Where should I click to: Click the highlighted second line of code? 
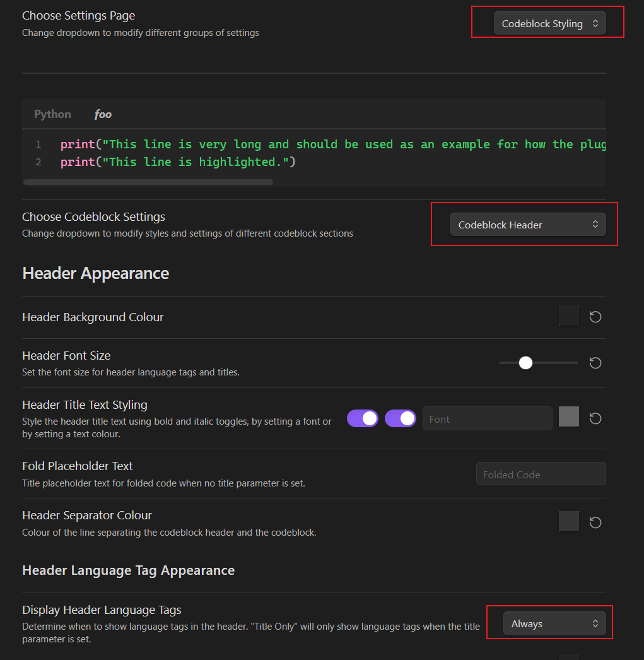(178, 162)
